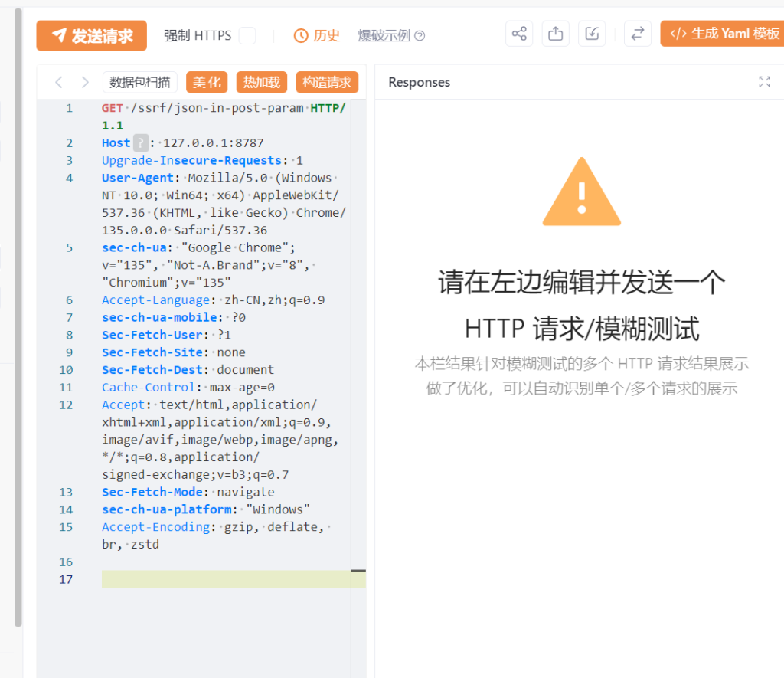Enable the 强制 HTTPS checkbox
Screen dimensions: 784x678
pos(249,35)
